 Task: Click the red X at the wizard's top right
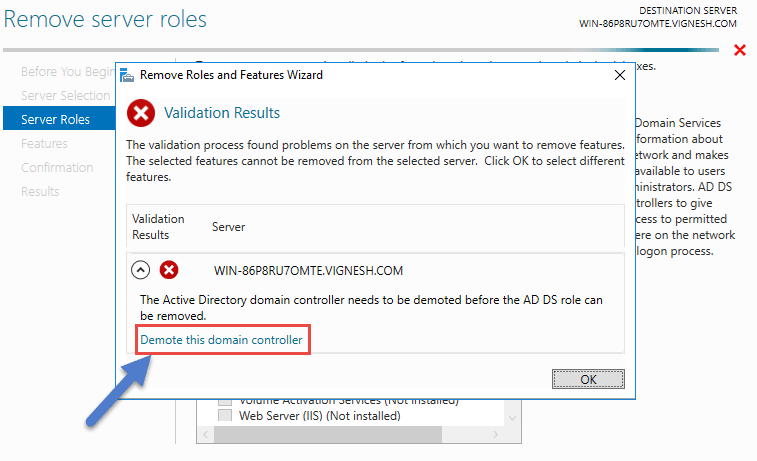[x=740, y=50]
